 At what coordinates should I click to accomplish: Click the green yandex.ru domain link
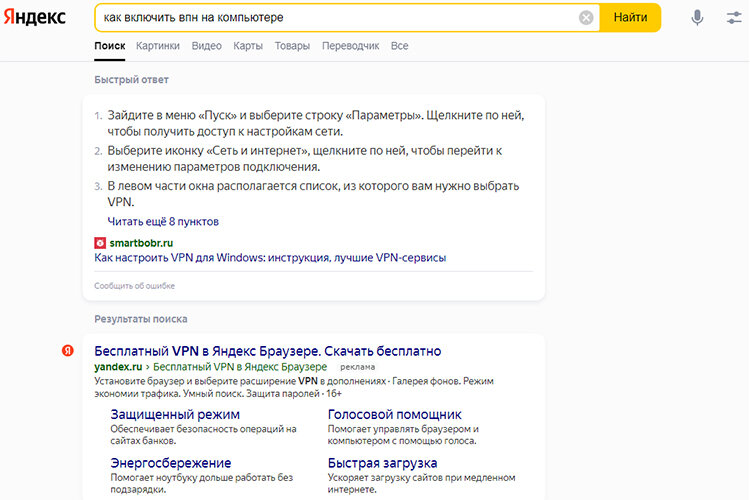[x=118, y=367]
